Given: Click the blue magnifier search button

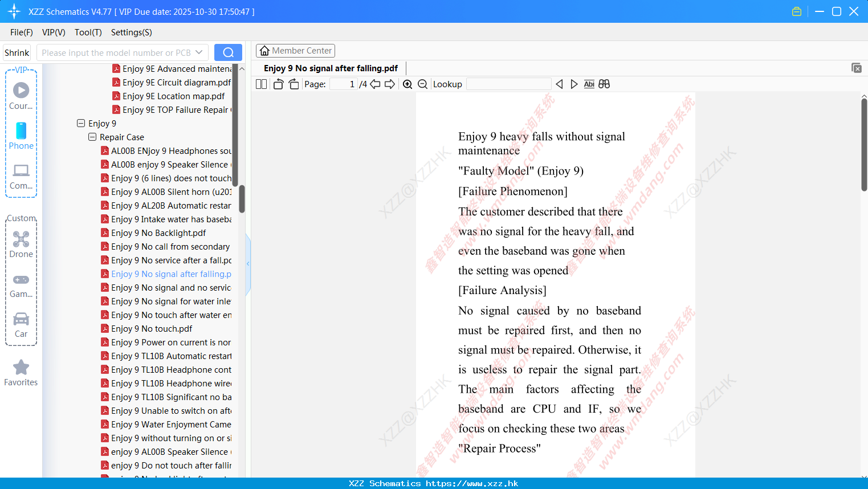Looking at the screenshot, I should [228, 52].
